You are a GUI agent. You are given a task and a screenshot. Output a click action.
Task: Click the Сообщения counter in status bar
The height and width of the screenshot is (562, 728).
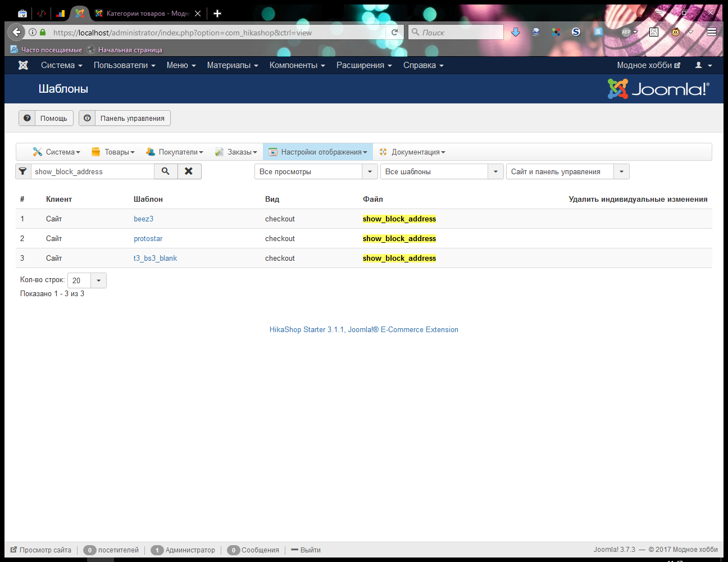[x=253, y=550]
